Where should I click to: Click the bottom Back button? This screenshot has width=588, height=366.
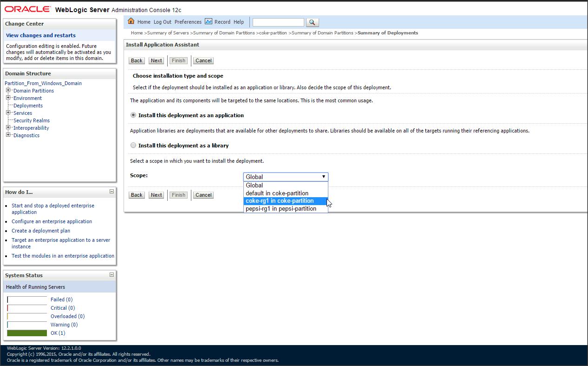click(x=137, y=195)
